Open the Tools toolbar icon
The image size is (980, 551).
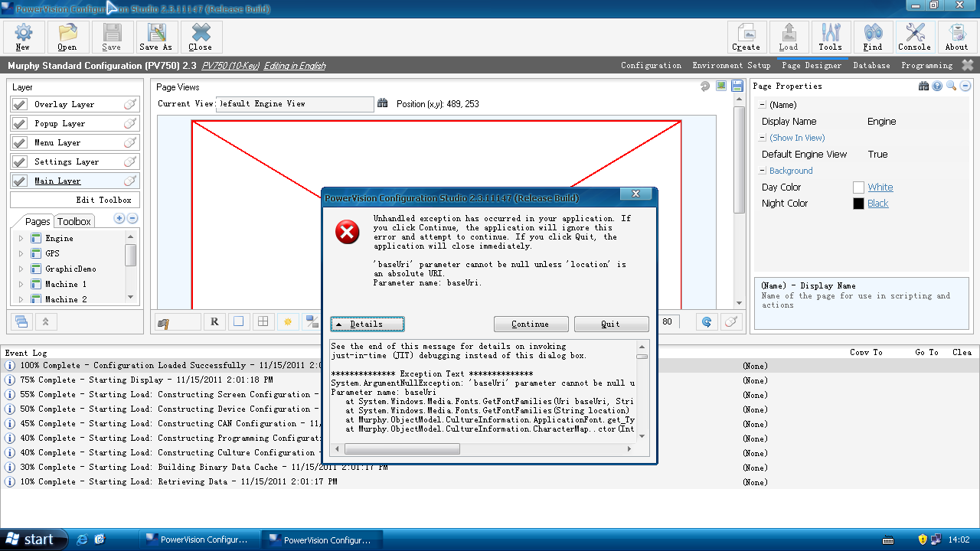pos(831,37)
